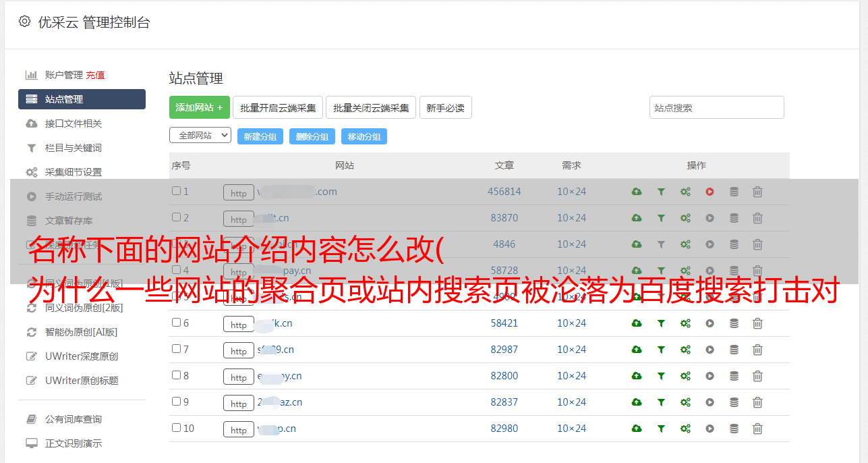868x463 pixels.
Task: Select 站点管理 in the sidebar
Action: coord(82,99)
